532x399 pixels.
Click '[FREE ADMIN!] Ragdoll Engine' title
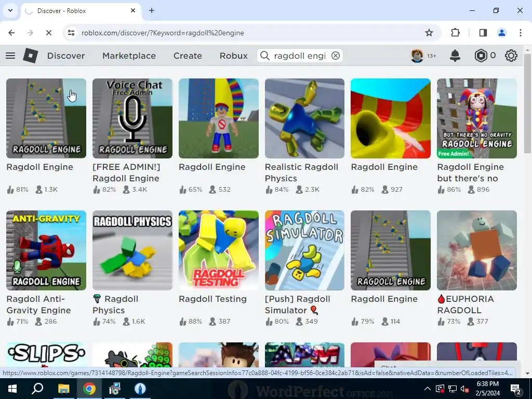click(126, 172)
